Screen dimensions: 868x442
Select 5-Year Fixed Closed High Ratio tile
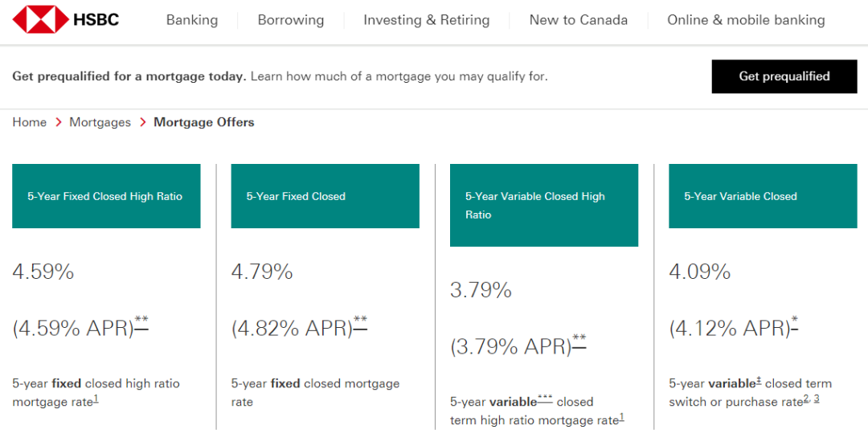pos(106,196)
